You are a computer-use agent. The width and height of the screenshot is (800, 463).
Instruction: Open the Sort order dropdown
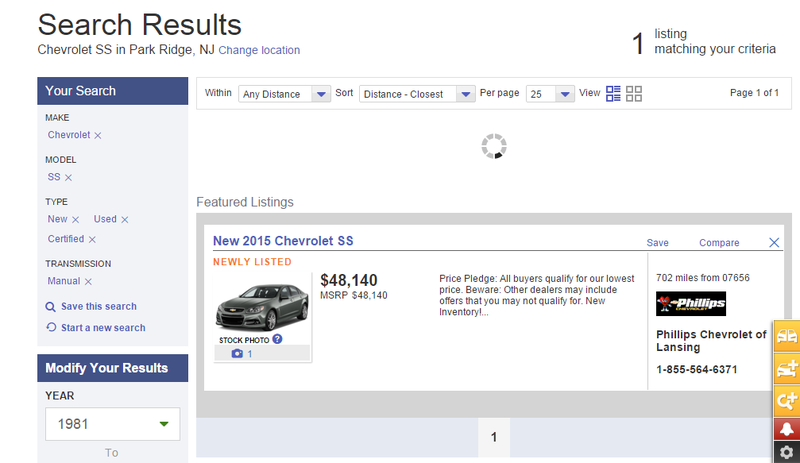pos(417,94)
